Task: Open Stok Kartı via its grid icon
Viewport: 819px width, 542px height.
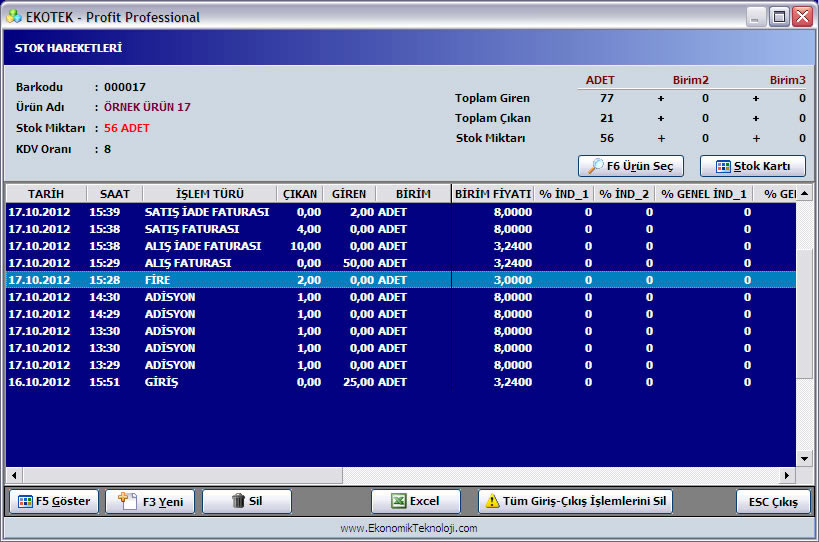Action: [x=723, y=167]
